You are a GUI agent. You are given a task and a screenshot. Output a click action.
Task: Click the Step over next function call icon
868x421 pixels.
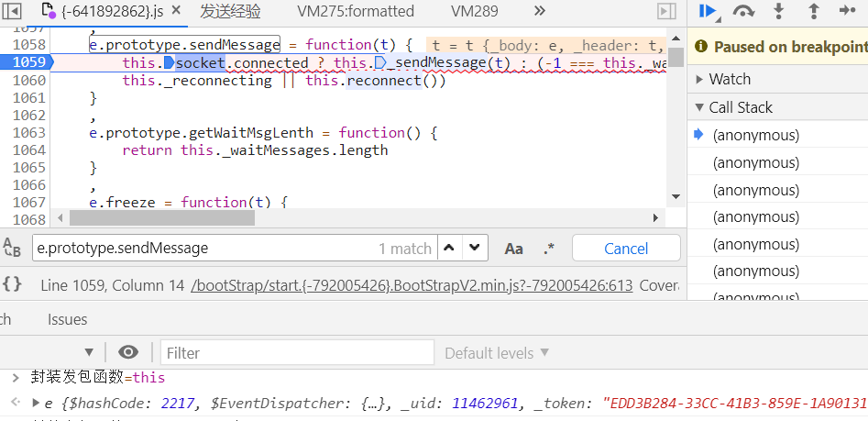(743, 11)
